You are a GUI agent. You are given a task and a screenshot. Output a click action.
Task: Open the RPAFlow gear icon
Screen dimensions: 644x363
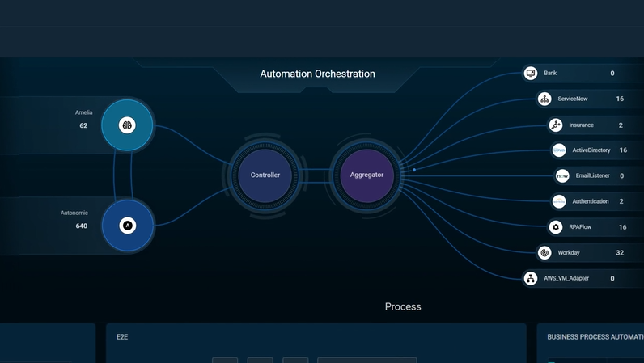[x=555, y=227]
